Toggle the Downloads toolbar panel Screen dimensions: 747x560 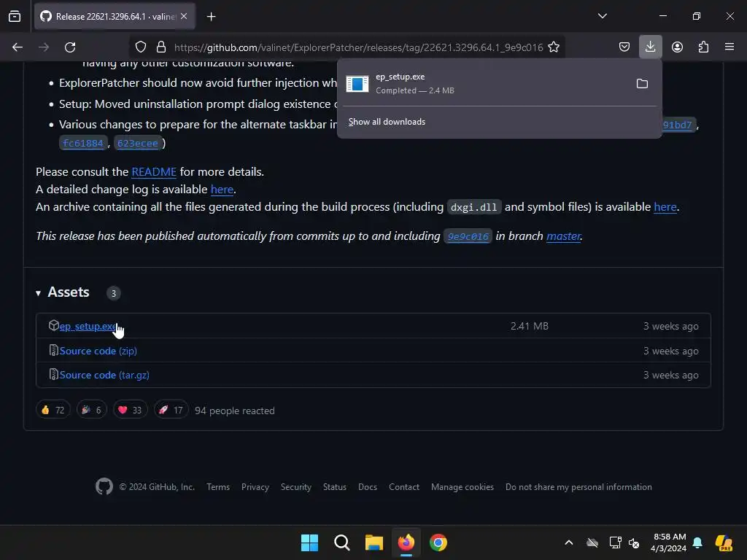click(650, 47)
